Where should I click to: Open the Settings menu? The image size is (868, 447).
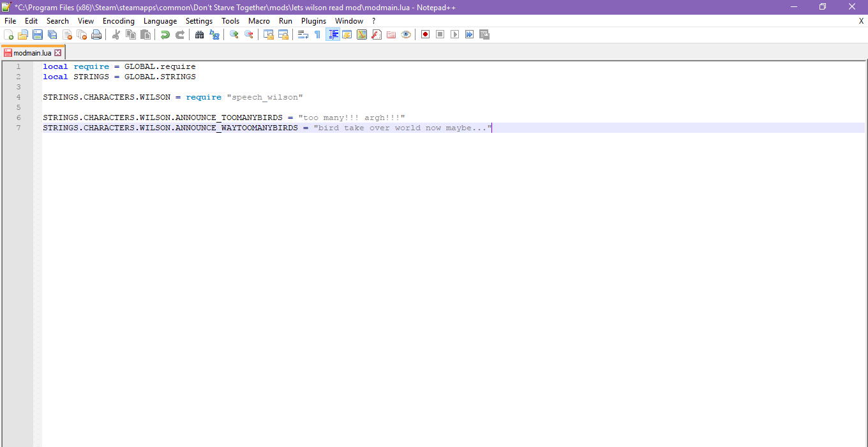[x=199, y=21]
